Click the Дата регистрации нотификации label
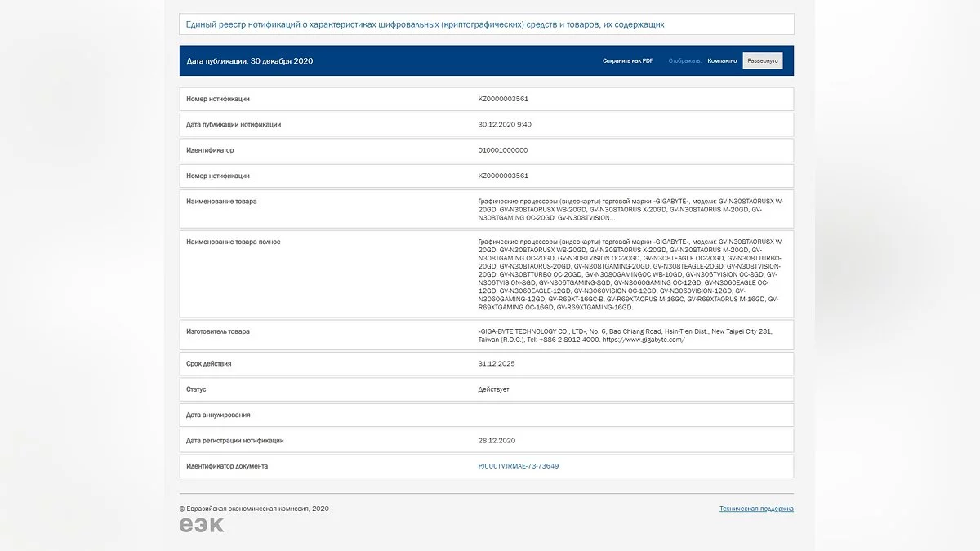The height and width of the screenshot is (551, 980). [x=235, y=440]
